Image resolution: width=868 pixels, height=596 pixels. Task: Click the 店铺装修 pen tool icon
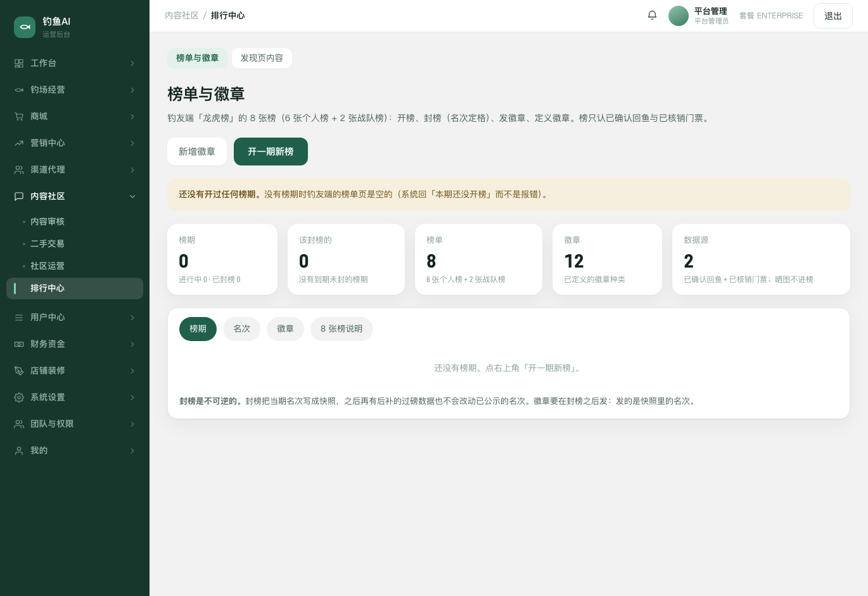[x=19, y=371]
